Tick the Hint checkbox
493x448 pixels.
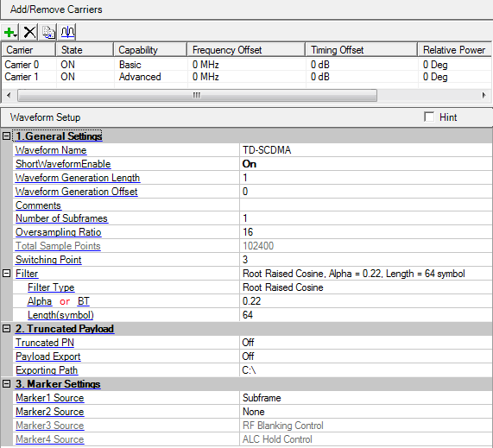point(429,117)
